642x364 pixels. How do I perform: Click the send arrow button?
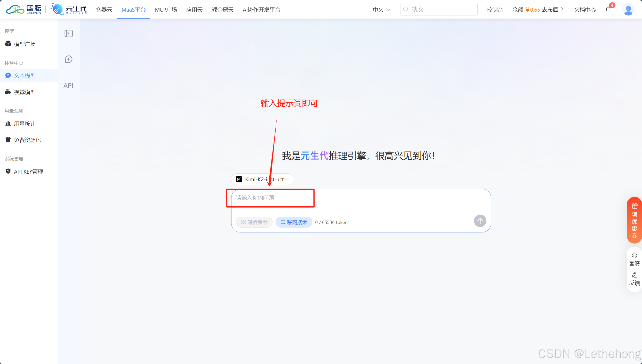[x=480, y=221]
